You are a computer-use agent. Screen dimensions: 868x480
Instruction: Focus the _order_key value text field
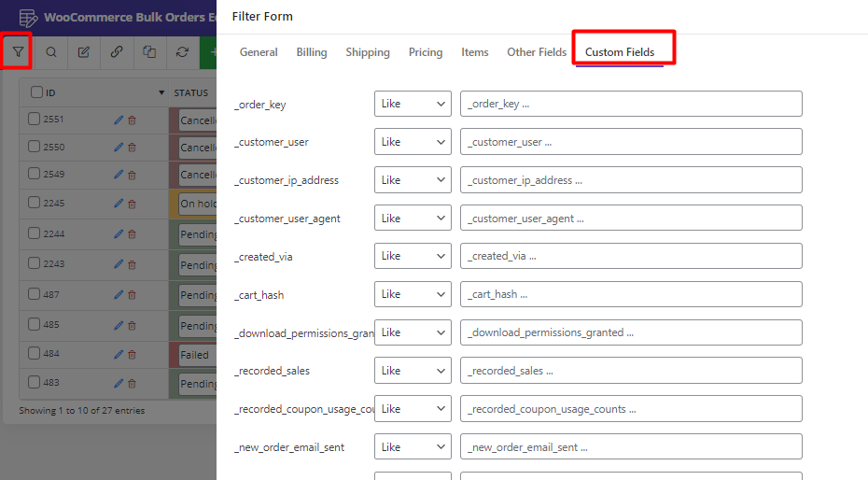pos(631,104)
